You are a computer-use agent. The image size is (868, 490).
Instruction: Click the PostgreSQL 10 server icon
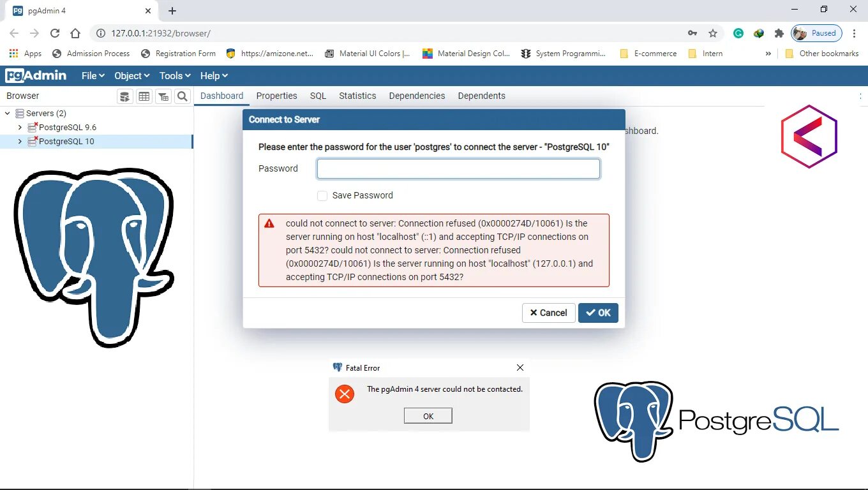(x=33, y=141)
